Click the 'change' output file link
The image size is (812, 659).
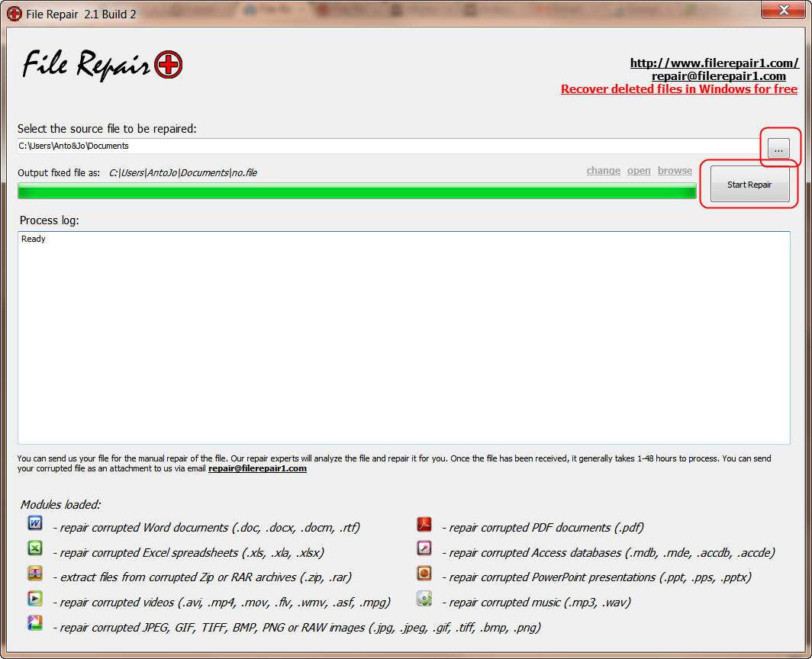click(x=604, y=170)
